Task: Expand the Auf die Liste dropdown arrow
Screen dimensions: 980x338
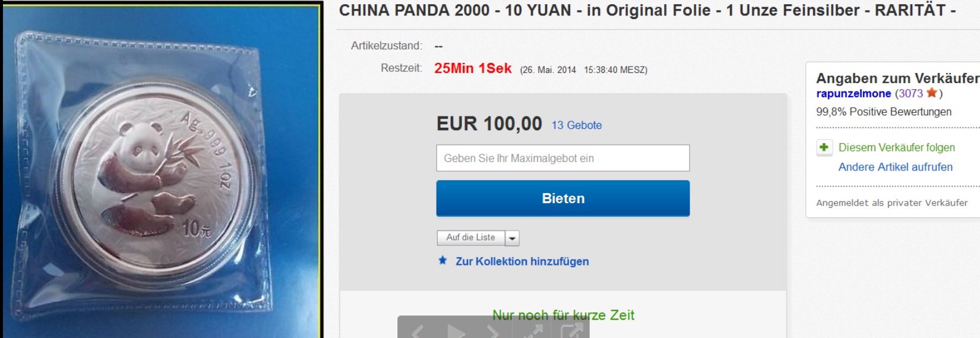Action: point(512,238)
